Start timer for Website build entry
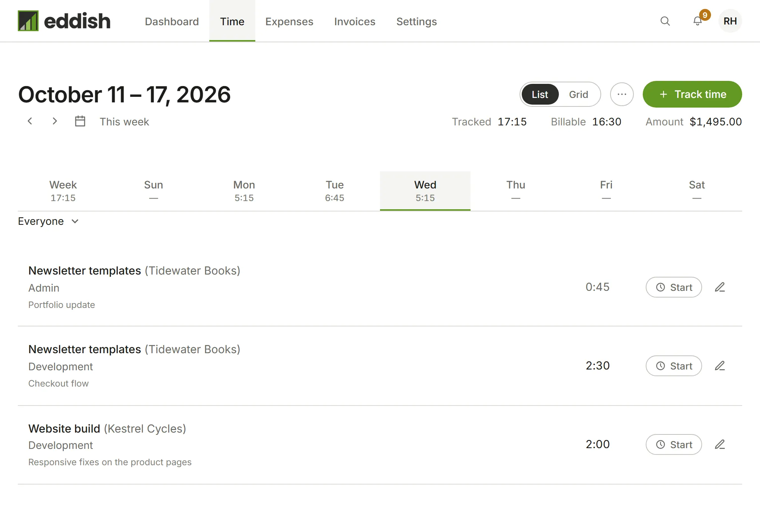Screen dimensions: 760x532 674,444
